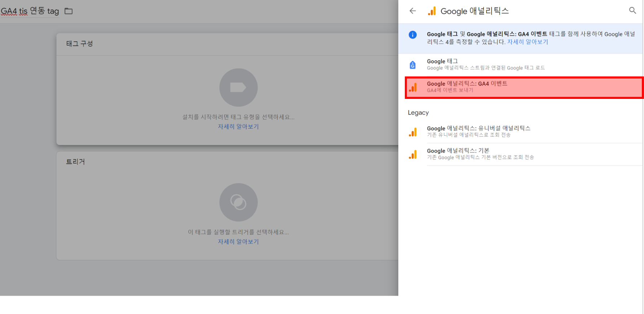Click the blue info circle icon

tap(413, 35)
